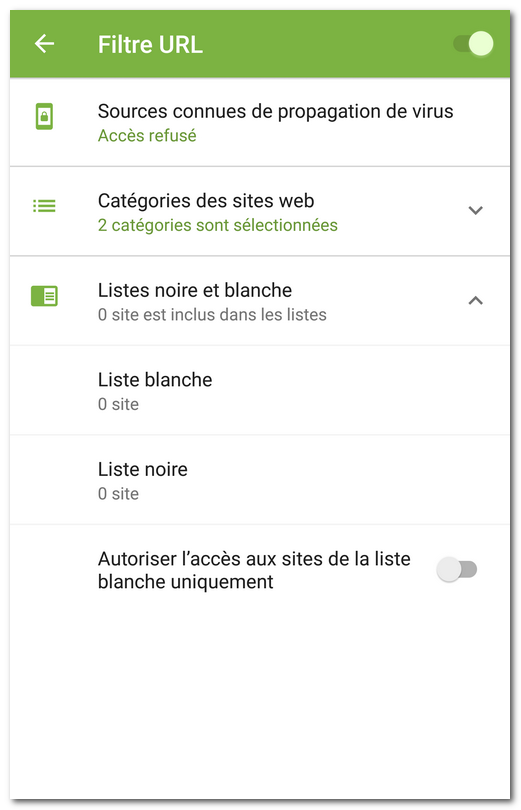Screen dimensions: 521x810
Task: Click '0 site est inclus dans les listes'
Action: 212,315
